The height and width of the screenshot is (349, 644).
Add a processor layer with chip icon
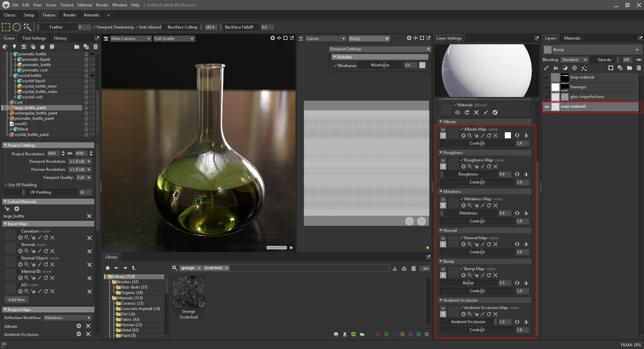[x=575, y=68]
